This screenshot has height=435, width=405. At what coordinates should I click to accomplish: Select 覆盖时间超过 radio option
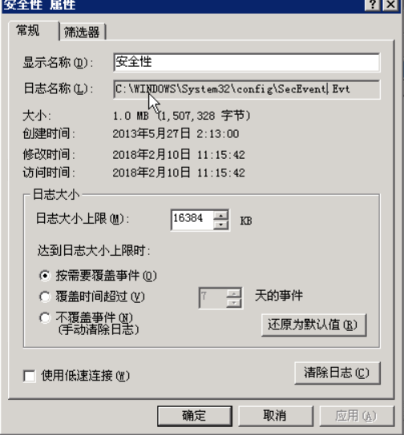[44, 296]
